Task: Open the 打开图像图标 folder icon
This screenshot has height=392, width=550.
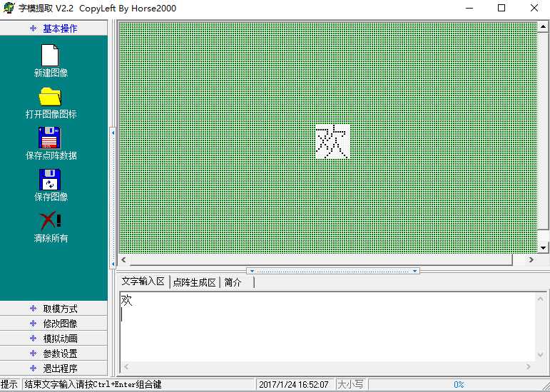Action: (x=50, y=97)
